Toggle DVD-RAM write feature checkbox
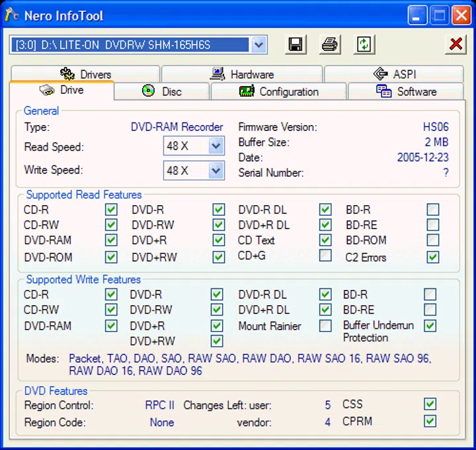This screenshot has width=476, height=450. pyautogui.click(x=111, y=326)
